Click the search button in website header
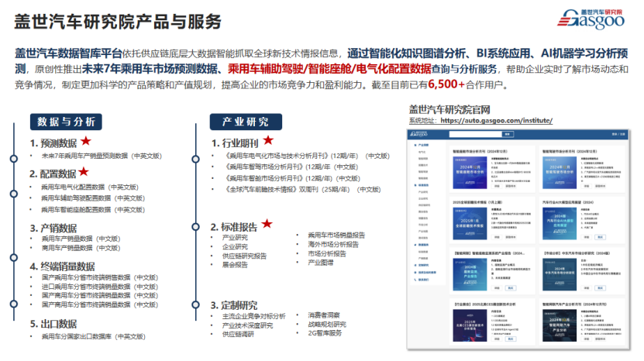The width and height of the screenshot is (644, 361). click(508, 134)
